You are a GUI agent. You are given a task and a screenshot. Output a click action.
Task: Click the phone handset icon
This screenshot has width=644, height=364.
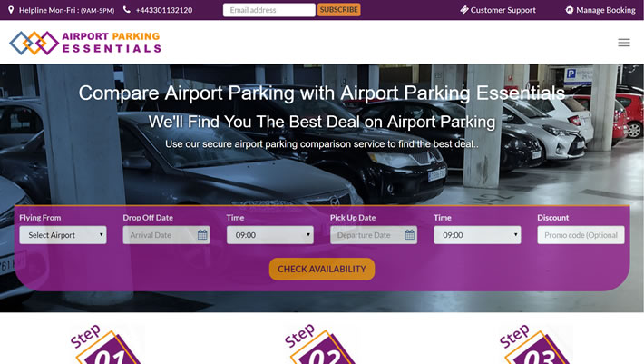coord(127,9)
